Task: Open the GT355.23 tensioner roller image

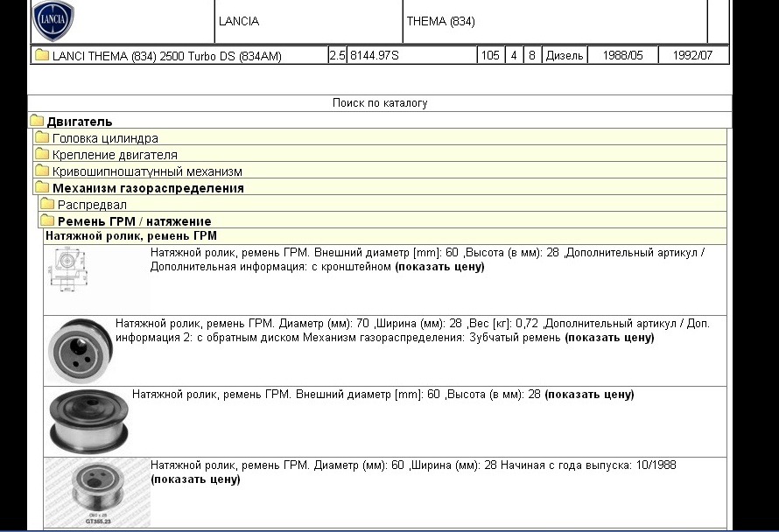Action: click(x=96, y=493)
